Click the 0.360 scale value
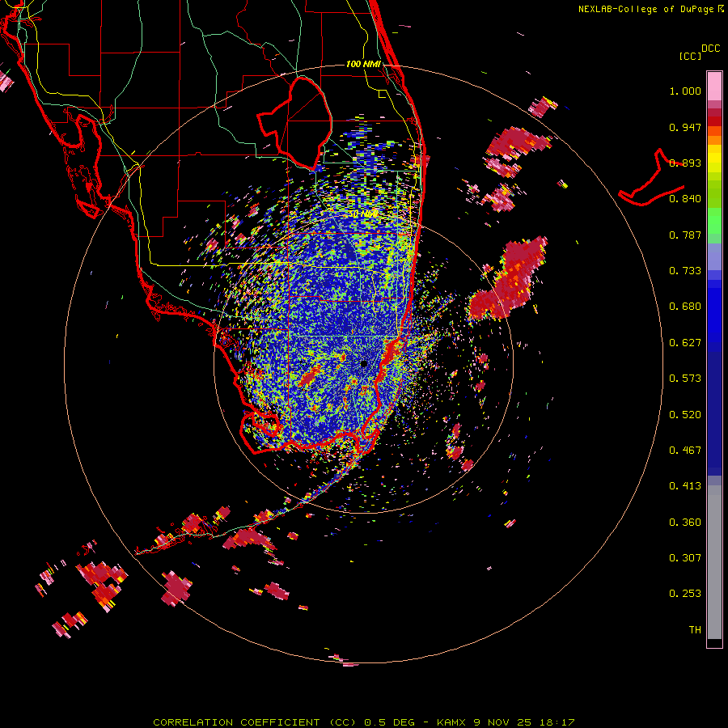Image resolution: width=728 pixels, height=728 pixels. tap(685, 523)
